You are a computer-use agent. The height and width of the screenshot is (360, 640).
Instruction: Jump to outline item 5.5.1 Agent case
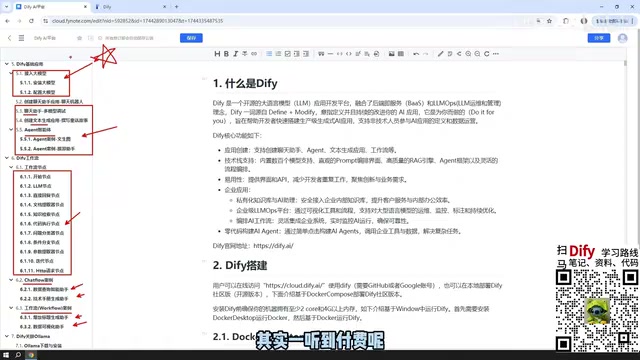[45, 139]
